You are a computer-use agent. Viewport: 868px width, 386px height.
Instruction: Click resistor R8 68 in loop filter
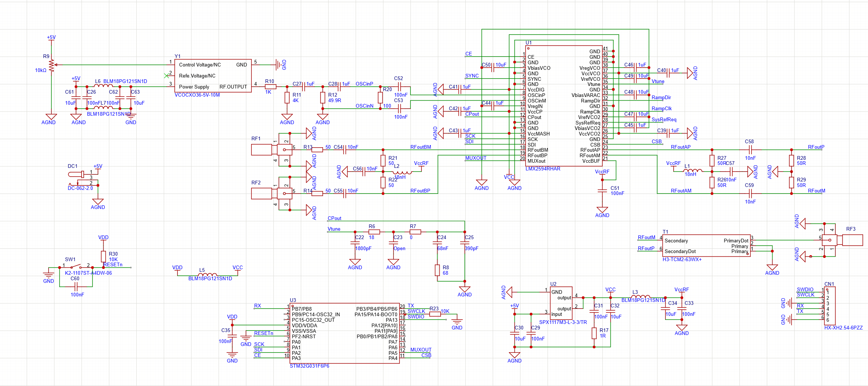437,270
